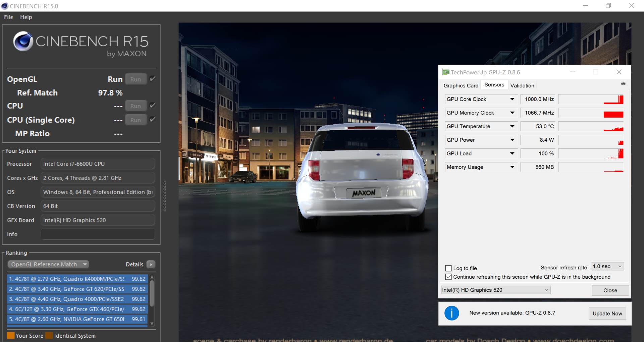Click the Update Now button
The image size is (644, 342).
(x=607, y=314)
